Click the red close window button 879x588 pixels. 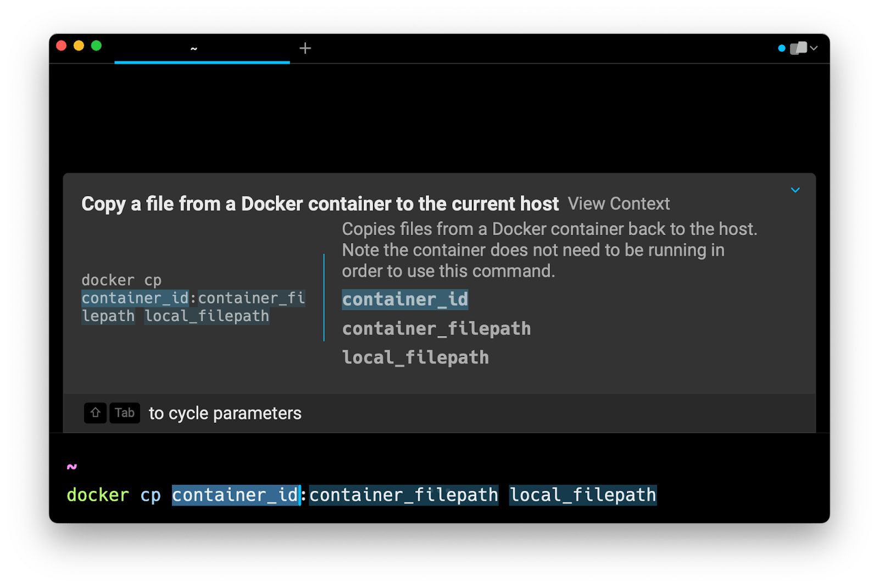click(62, 46)
